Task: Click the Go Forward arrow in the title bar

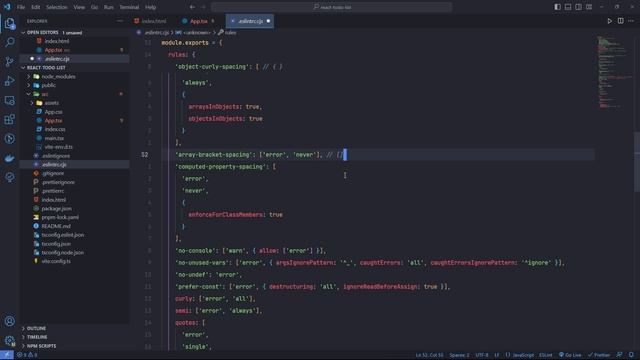Action: (x=203, y=7)
